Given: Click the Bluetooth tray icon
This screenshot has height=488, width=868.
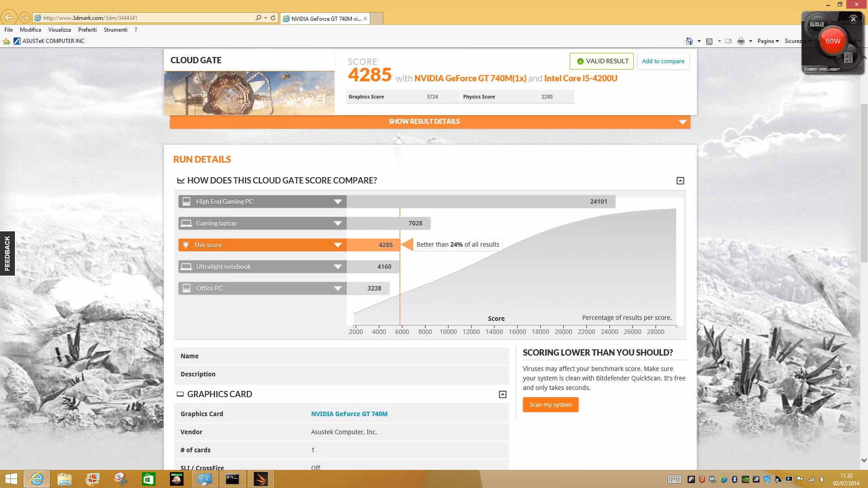Looking at the screenshot, I should click(735, 479).
